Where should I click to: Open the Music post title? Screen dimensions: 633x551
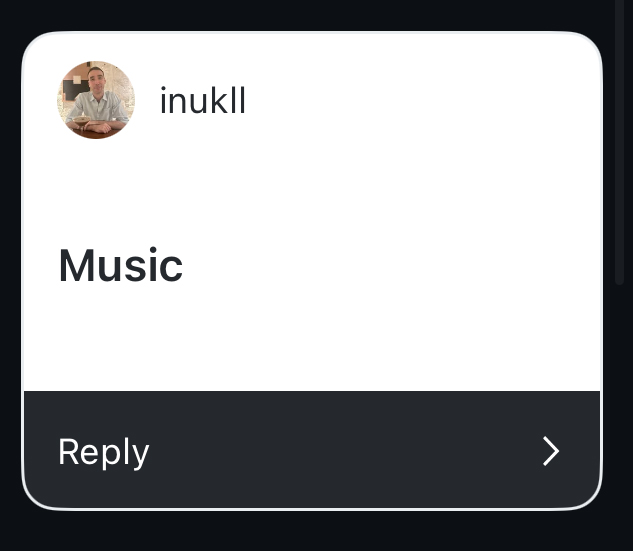tap(121, 266)
